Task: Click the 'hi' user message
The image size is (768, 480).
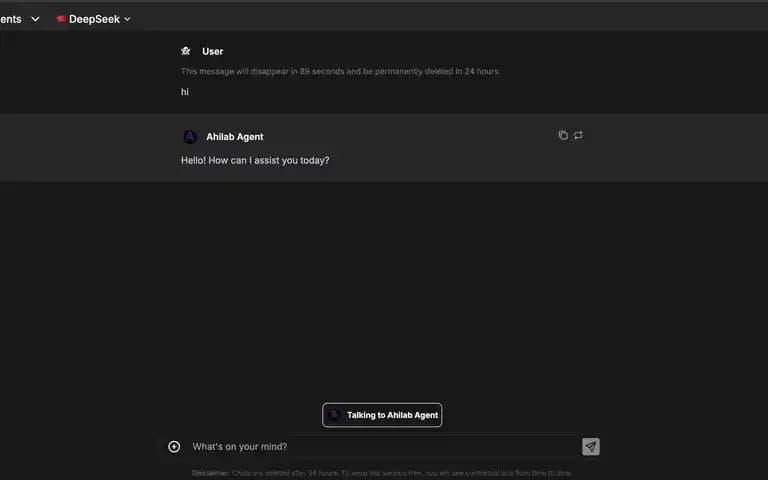Action: (x=185, y=92)
